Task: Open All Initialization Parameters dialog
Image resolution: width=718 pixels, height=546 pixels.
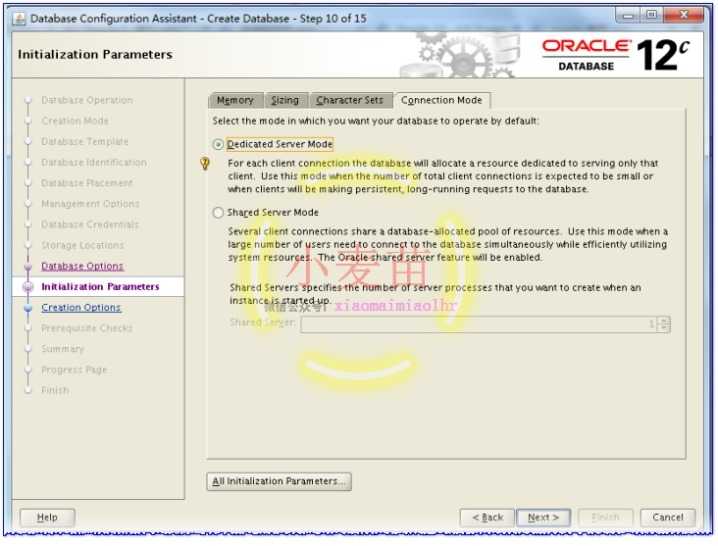Action: tap(279, 481)
